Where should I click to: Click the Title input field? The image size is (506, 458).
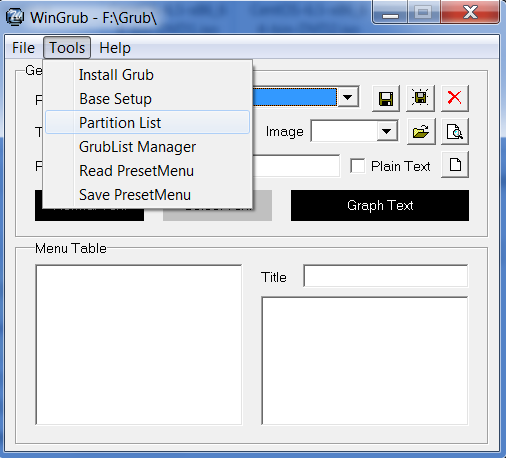[x=386, y=276]
